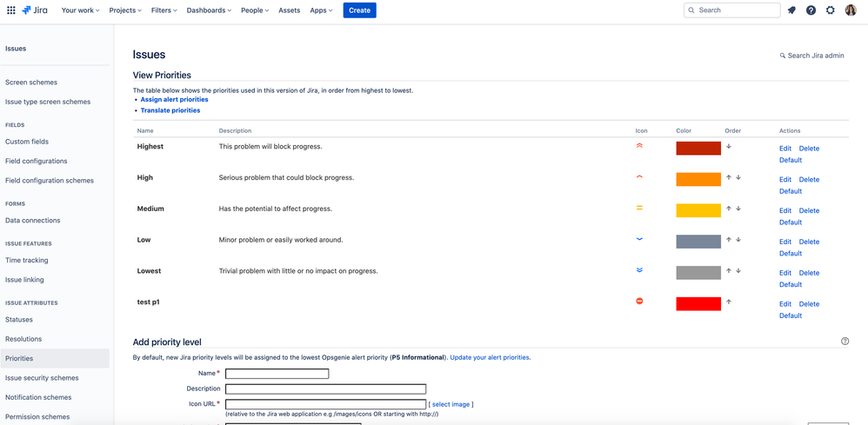Focus the Description input field
The width and height of the screenshot is (868, 425).
(325, 389)
